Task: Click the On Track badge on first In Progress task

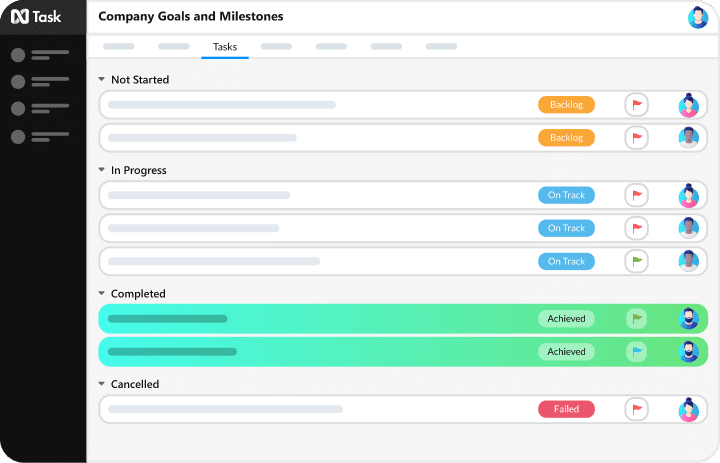Action: [x=566, y=195]
